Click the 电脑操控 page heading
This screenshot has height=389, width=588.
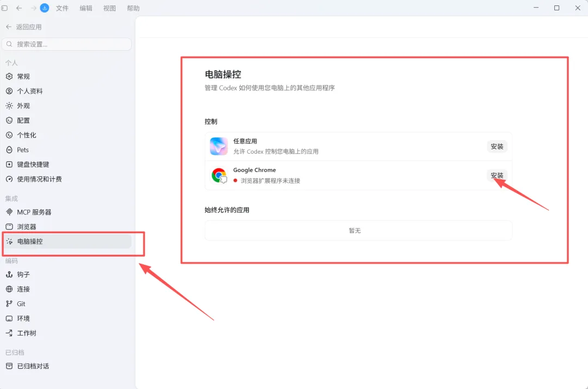tap(223, 74)
